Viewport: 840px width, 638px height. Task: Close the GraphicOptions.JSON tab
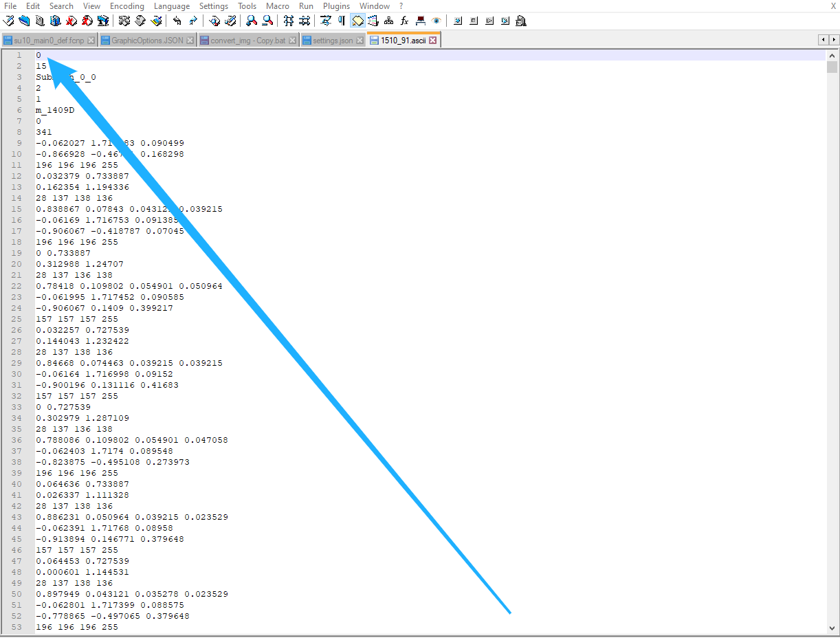pos(190,41)
